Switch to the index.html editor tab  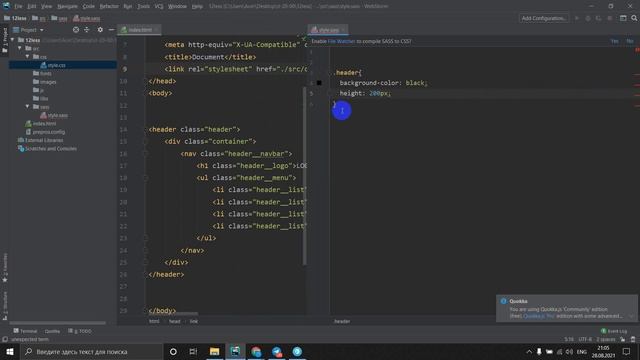click(x=140, y=30)
